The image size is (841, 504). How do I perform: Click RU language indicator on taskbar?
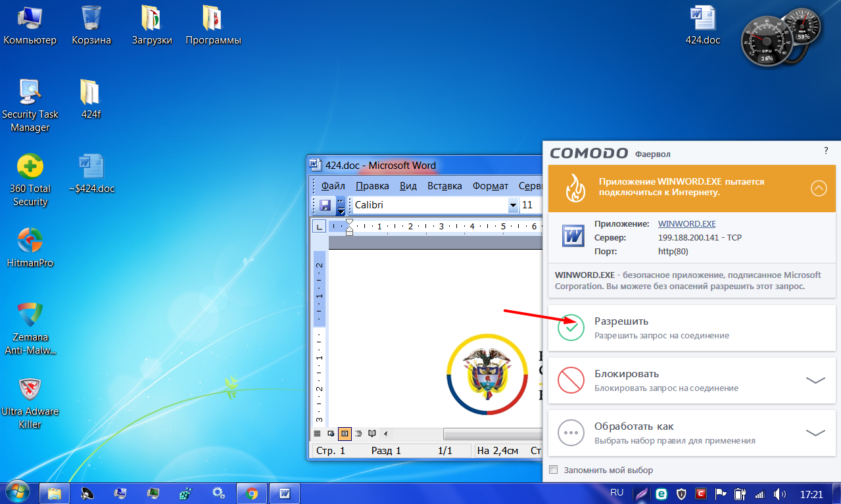617,492
